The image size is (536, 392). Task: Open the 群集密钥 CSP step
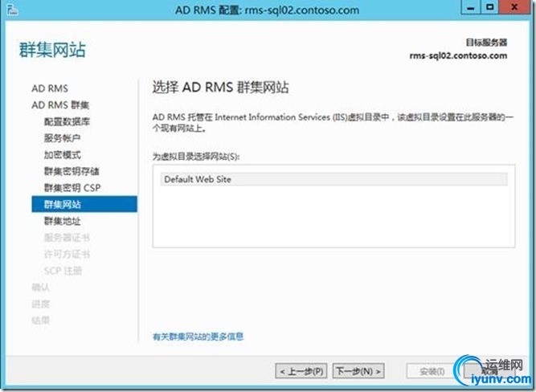[x=72, y=188]
